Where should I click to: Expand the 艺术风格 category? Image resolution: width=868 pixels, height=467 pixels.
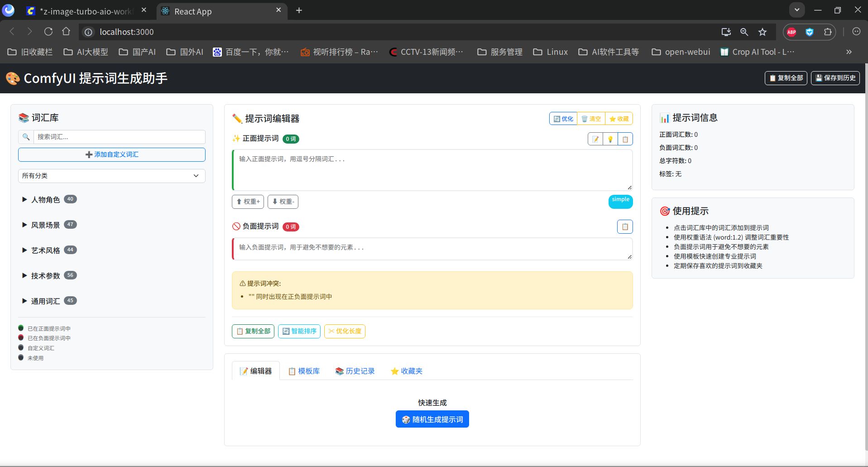[49, 250]
